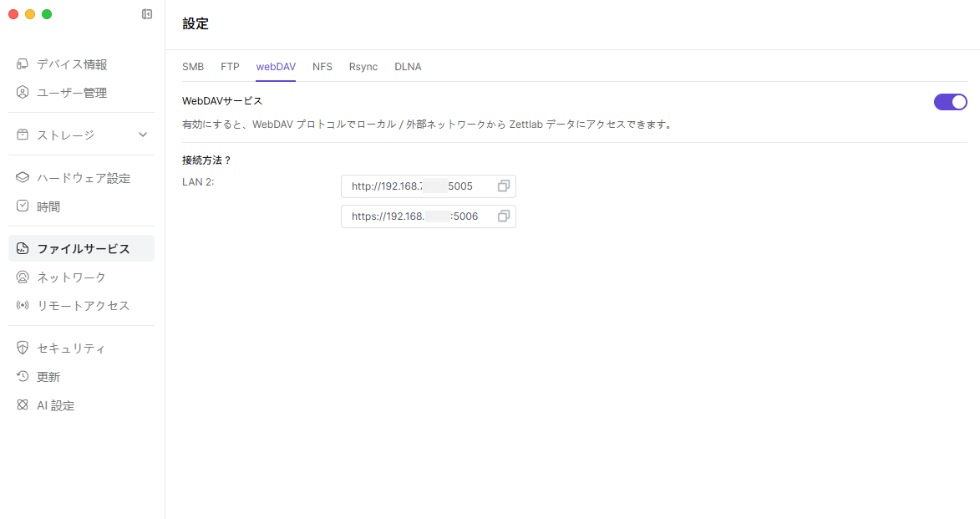Expand the ストレージ chevron
This screenshot has width=980, height=519.
click(143, 135)
